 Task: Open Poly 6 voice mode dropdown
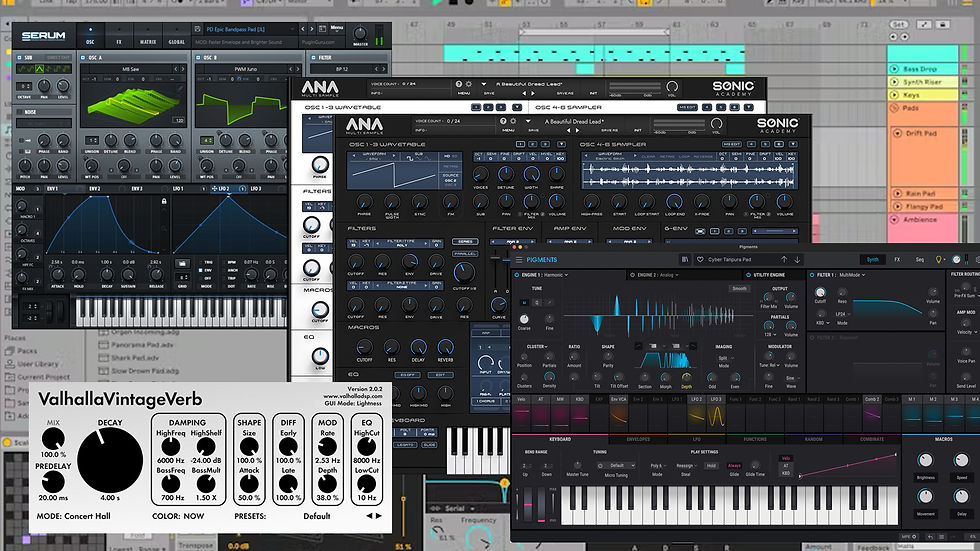coord(656,465)
